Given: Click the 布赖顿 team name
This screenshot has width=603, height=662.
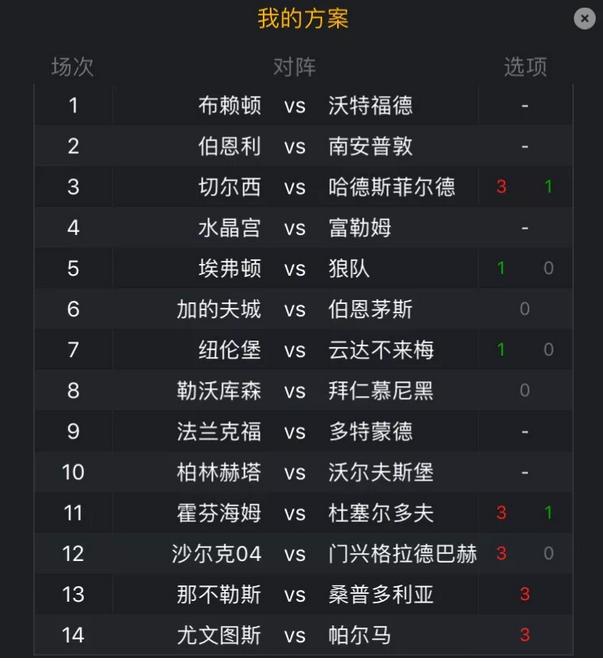Looking at the screenshot, I should 230,106.
